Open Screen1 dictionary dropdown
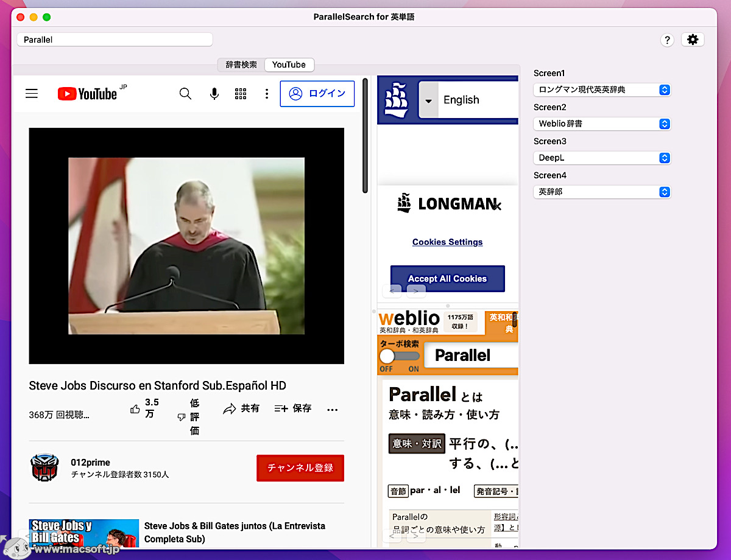This screenshot has width=731, height=560. click(602, 89)
